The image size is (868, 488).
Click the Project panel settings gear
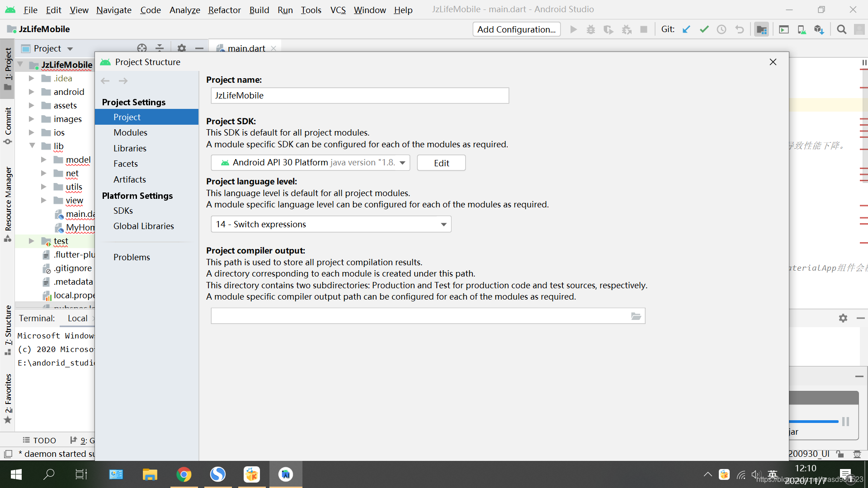coord(181,48)
